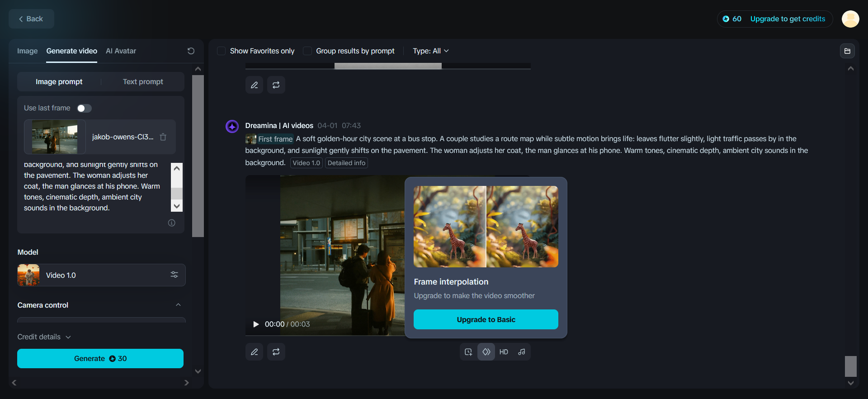Viewport: 868px width, 399px height.
Task: Open model settings sliders icon
Action: click(x=174, y=275)
